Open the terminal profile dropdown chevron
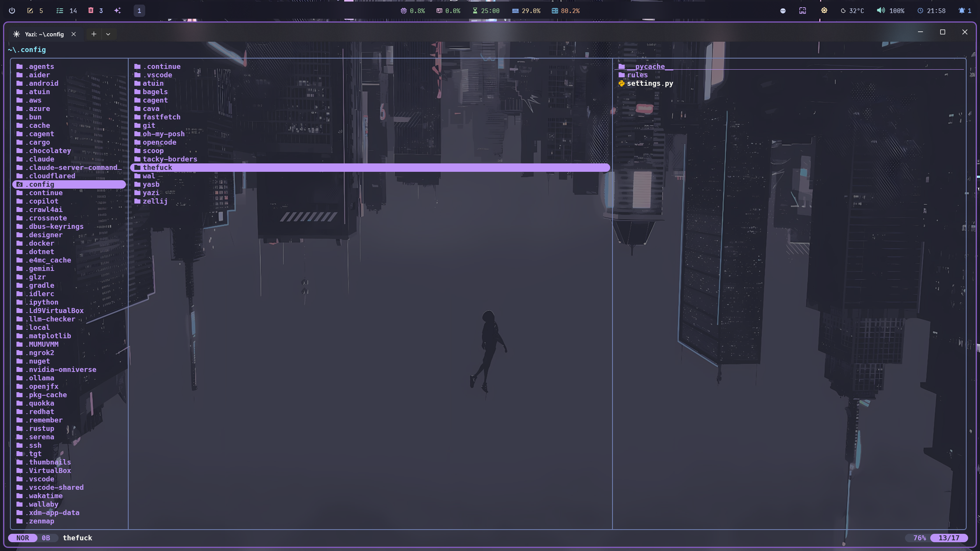Viewport: 980px width, 551px height. tap(108, 34)
